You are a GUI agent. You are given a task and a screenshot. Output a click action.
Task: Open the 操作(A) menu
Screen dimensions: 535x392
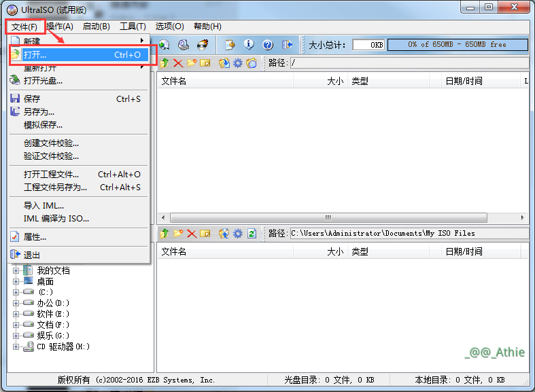pos(60,26)
